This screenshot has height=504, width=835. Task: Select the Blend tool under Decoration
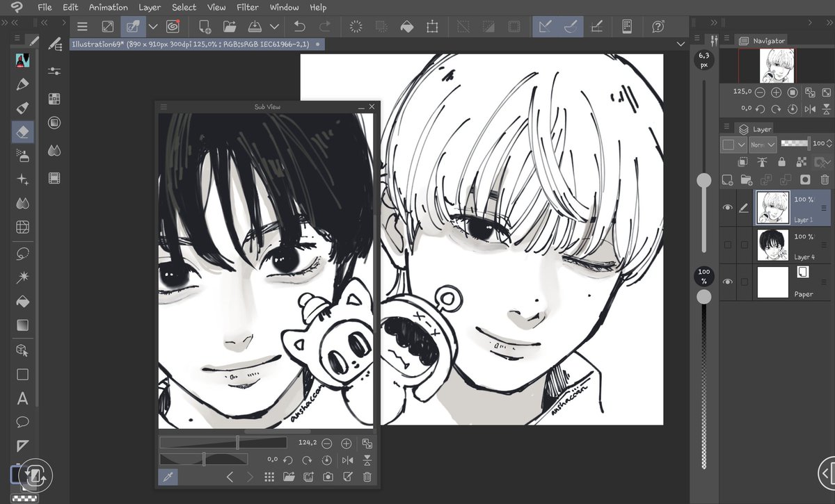point(22,203)
